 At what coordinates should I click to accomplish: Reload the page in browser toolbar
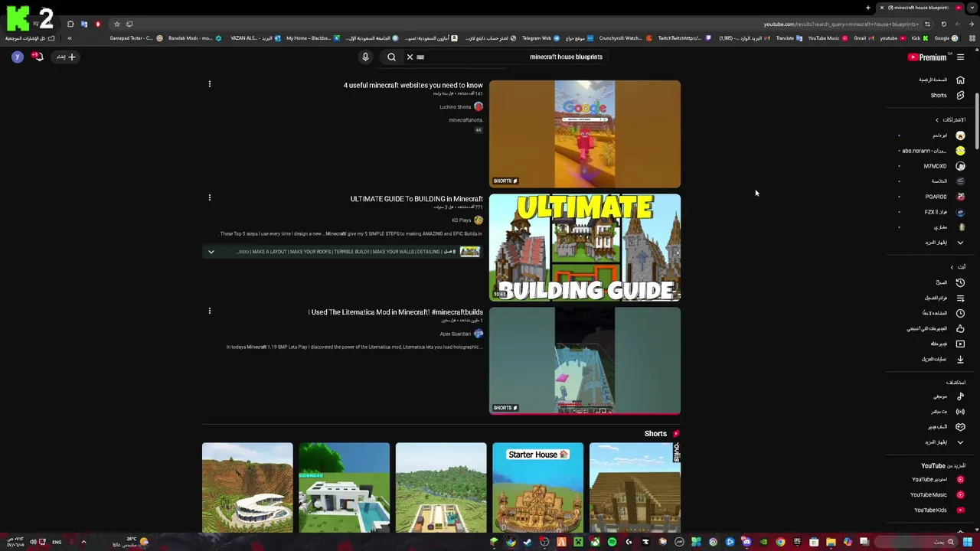[x=943, y=24]
